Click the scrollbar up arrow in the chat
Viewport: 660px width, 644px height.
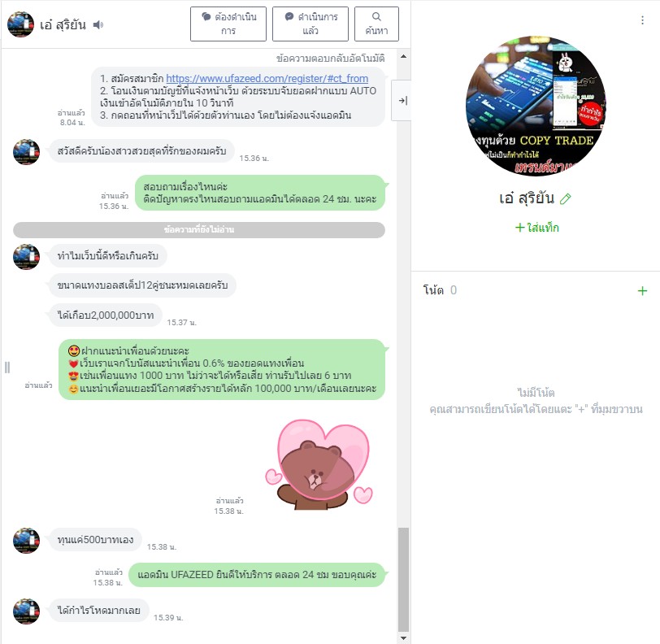(403, 56)
